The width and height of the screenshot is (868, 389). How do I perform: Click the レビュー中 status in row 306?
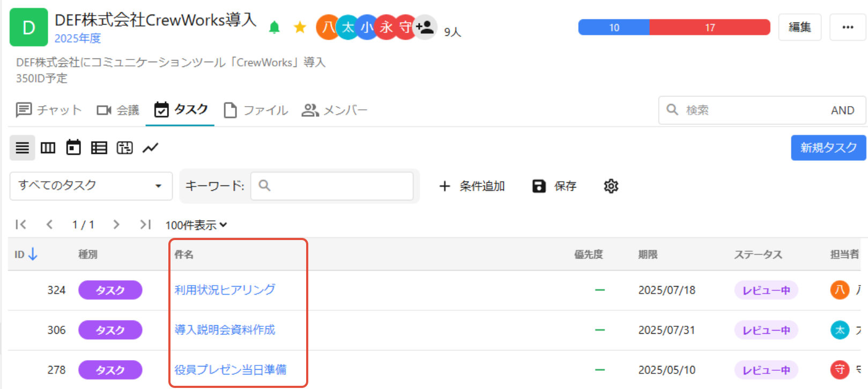click(x=766, y=330)
